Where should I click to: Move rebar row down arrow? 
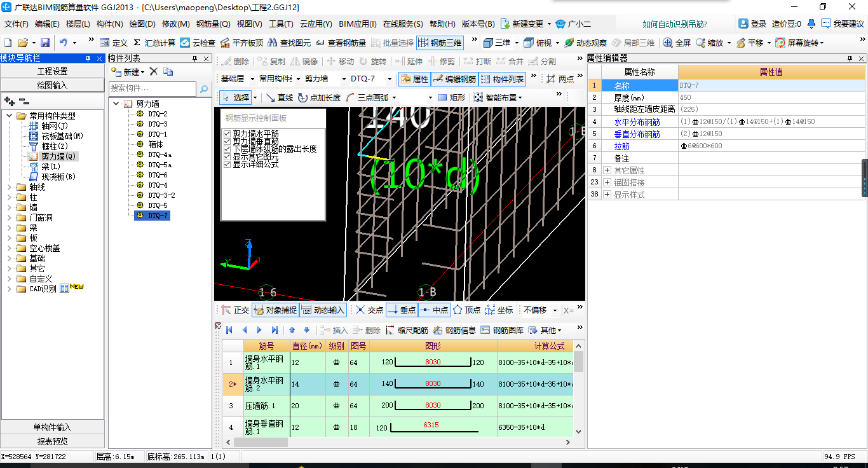click(x=306, y=330)
